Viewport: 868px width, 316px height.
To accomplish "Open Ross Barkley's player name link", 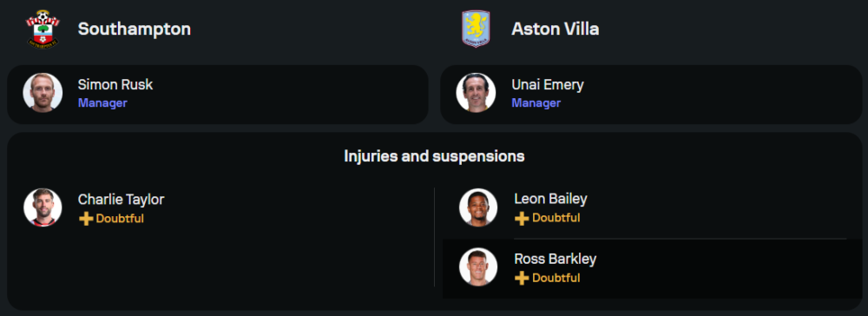I will tap(556, 259).
